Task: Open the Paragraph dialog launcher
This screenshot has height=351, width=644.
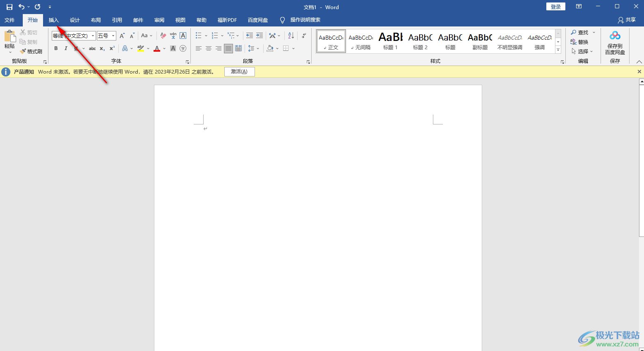Action: coord(308,62)
